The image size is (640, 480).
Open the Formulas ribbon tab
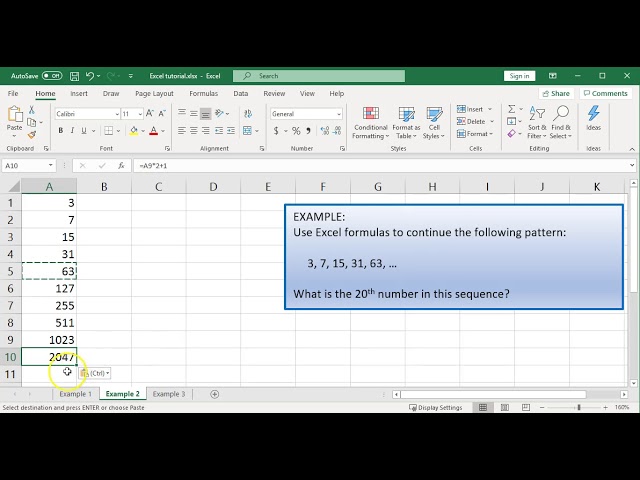coord(203,93)
